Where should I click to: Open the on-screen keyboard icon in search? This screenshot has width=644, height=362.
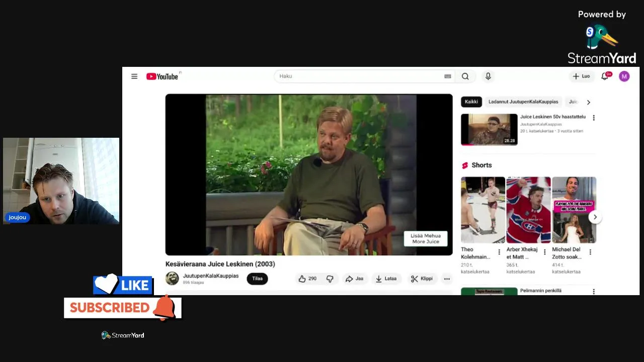point(447,76)
